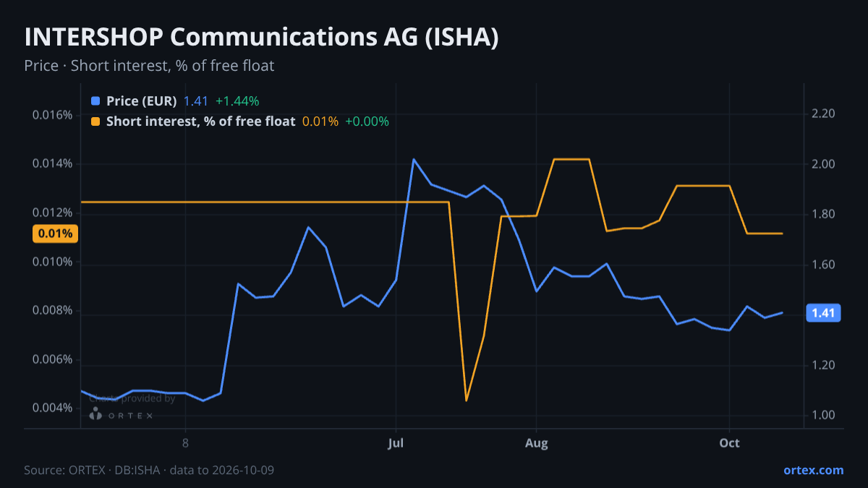Viewport: 868px width, 488px height.
Task: Click the source text ORTEX · DB:ISHA footer
Action: coord(149,470)
